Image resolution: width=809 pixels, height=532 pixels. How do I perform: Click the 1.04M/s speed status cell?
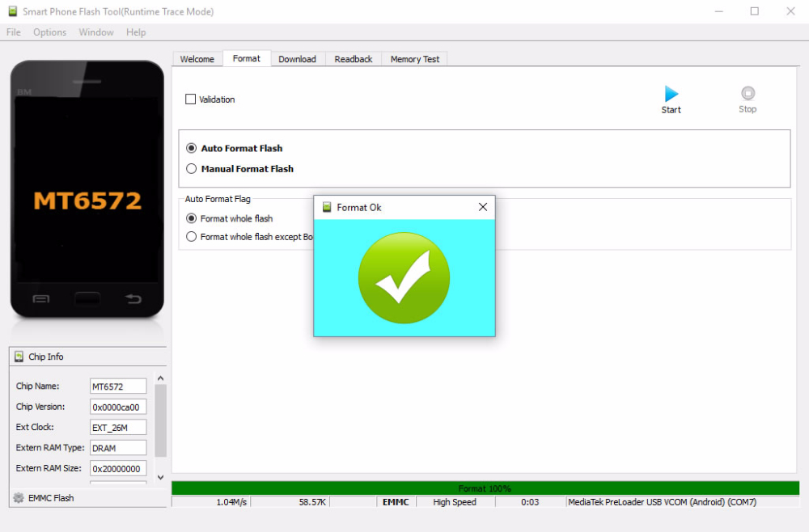pyautogui.click(x=211, y=502)
